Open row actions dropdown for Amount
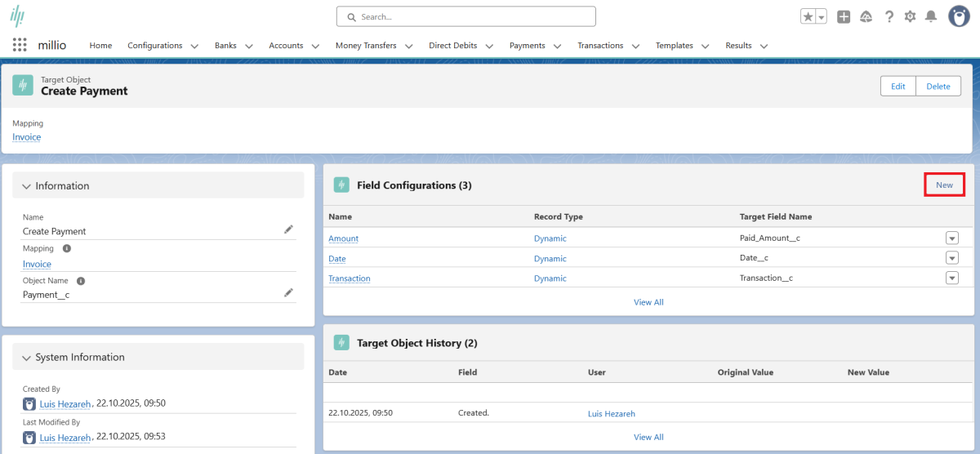 (x=951, y=238)
